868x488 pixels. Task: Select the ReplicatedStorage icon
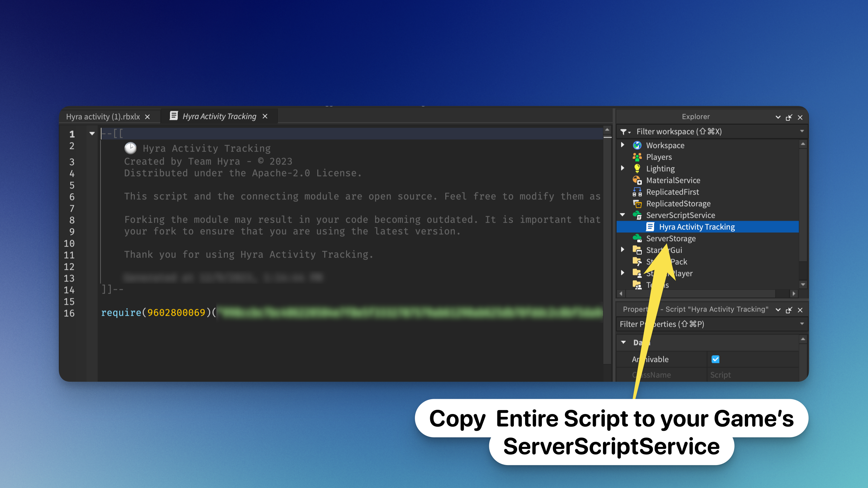pyautogui.click(x=637, y=204)
